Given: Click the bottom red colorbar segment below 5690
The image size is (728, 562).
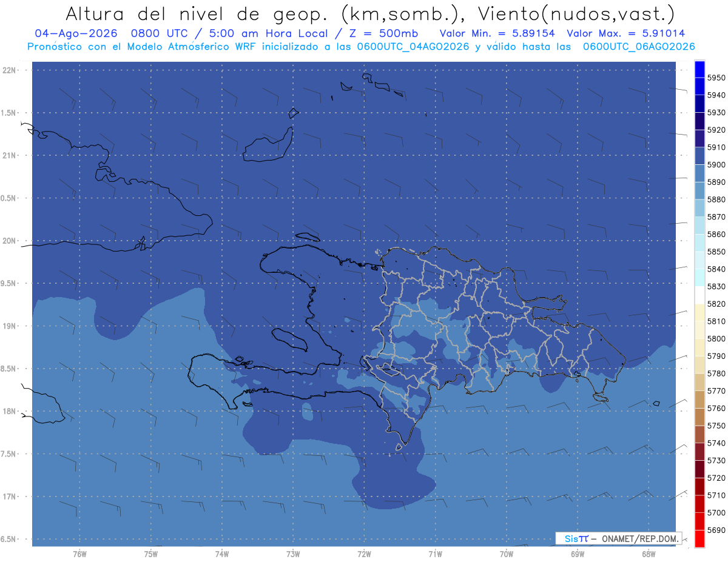Looking at the screenshot, I should tap(699, 538).
